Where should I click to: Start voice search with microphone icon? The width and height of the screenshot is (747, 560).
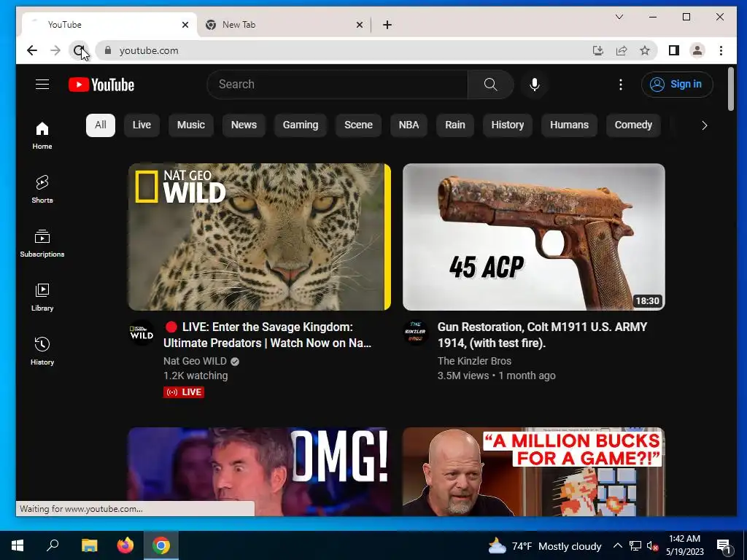(x=535, y=85)
